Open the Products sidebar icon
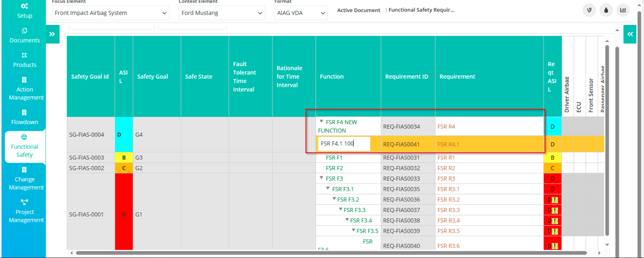The width and height of the screenshot is (644, 258). 24,55
